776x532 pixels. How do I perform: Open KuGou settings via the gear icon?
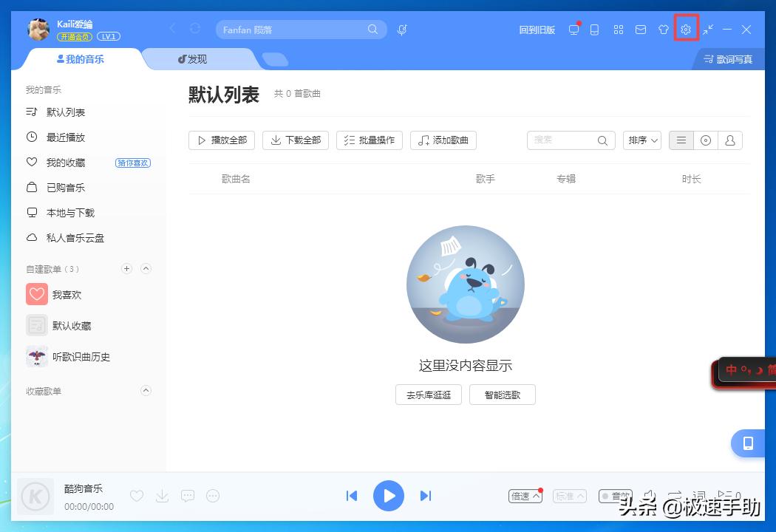pos(686,30)
